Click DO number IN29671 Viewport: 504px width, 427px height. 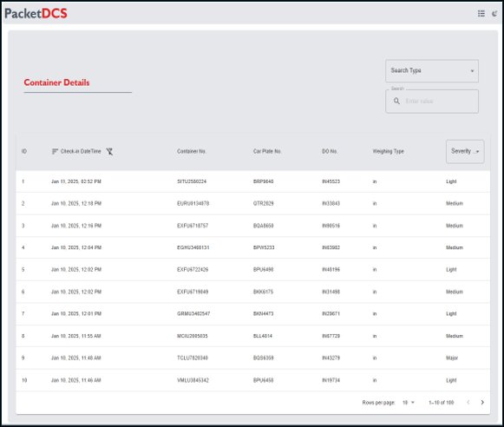click(x=331, y=314)
